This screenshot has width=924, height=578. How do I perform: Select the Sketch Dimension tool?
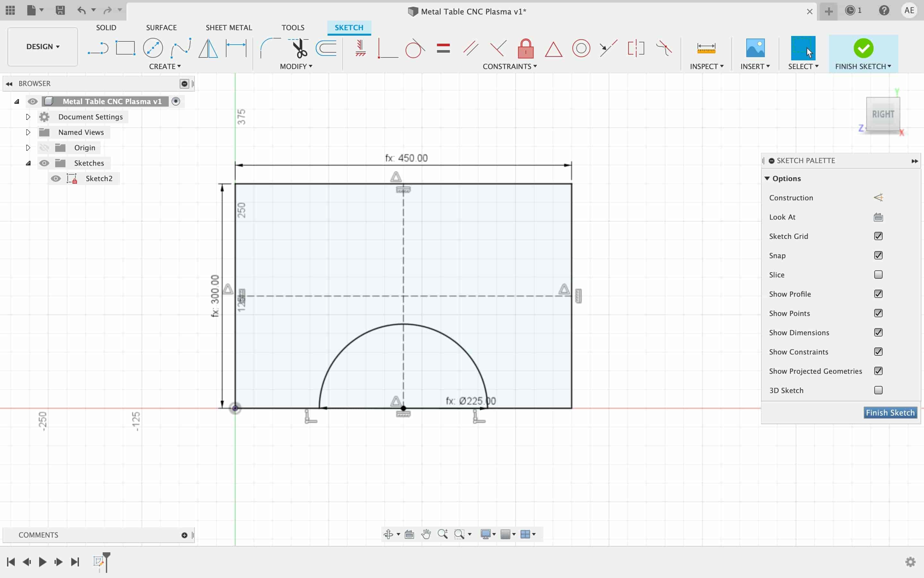click(236, 48)
